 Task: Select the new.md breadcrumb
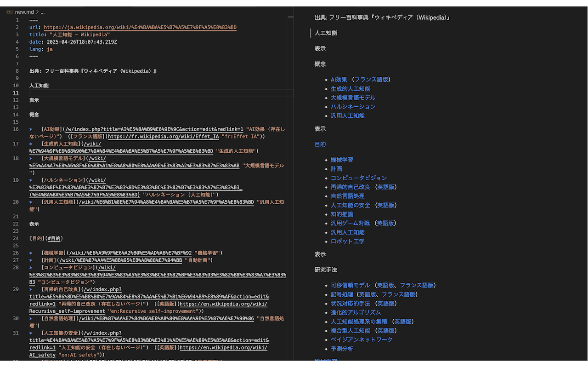(24, 12)
